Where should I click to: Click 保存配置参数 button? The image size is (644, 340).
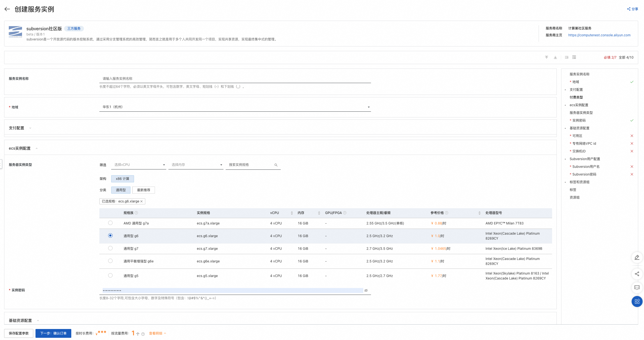pos(19,333)
